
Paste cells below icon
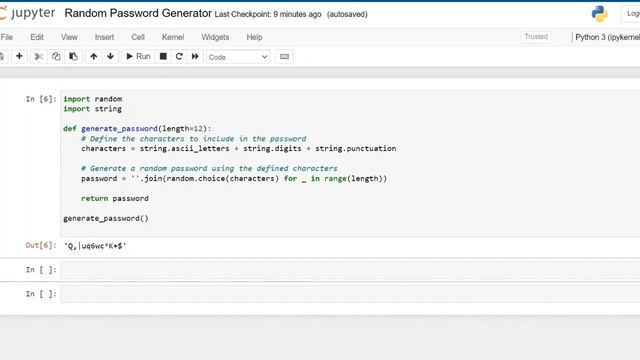[x=73, y=56]
